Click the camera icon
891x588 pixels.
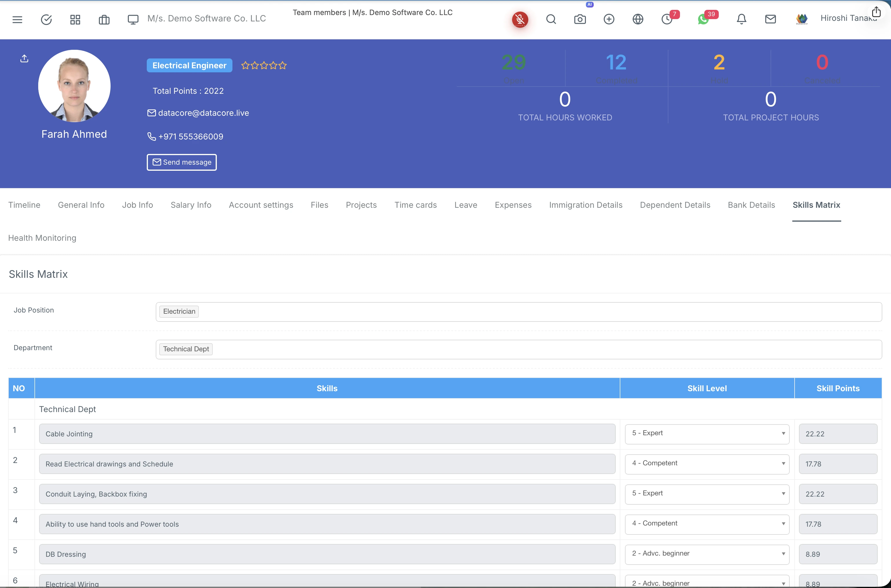tap(580, 19)
